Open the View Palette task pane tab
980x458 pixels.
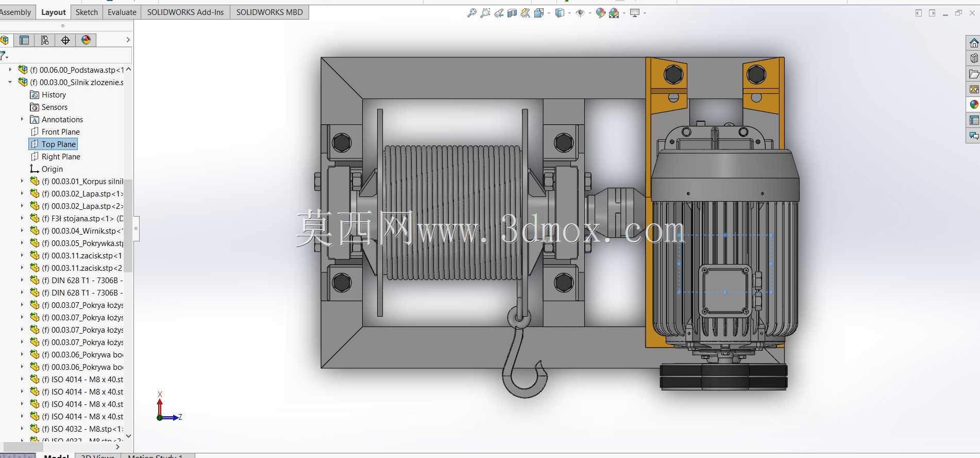(x=973, y=89)
